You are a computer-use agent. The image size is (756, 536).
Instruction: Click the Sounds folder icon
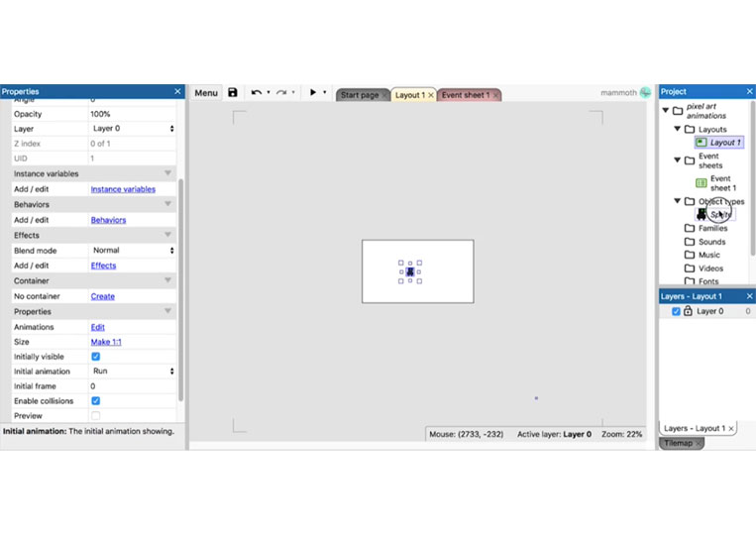[690, 242]
